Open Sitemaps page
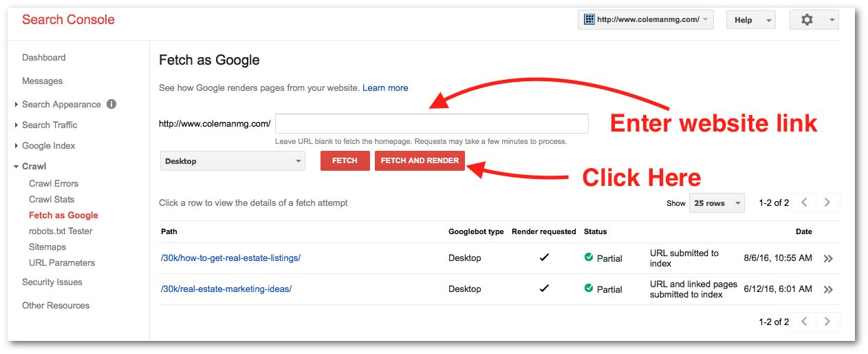Viewport: 868px width, 354px height. (x=47, y=247)
